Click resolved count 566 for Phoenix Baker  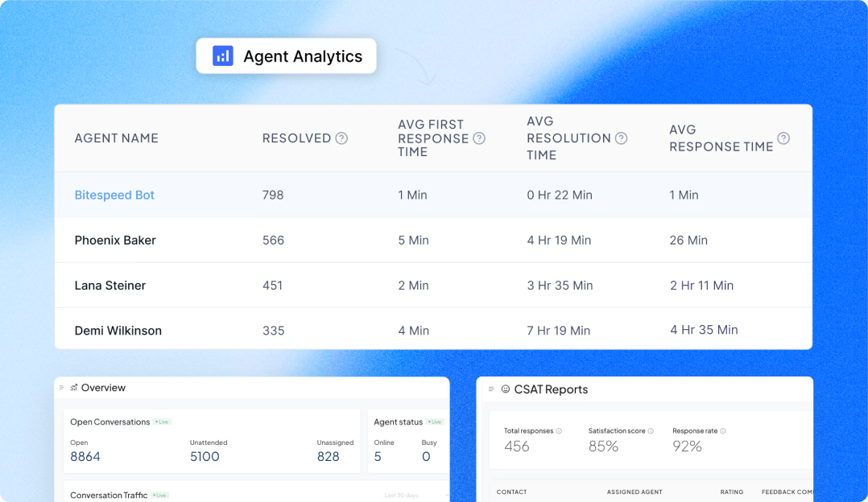point(273,241)
